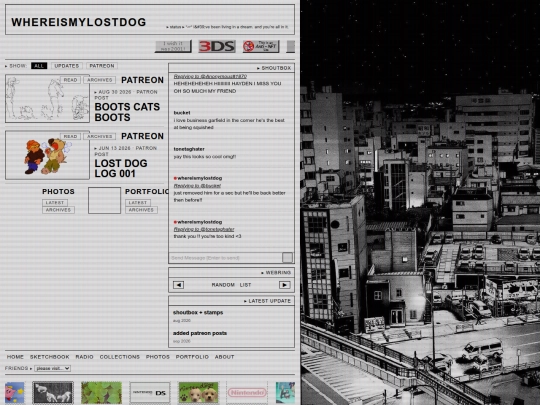Image resolution: width=540 pixels, height=405 pixels.
Task: Click ARCHIVES for Boots Cats Boots post
Action: pyautogui.click(x=100, y=80)
